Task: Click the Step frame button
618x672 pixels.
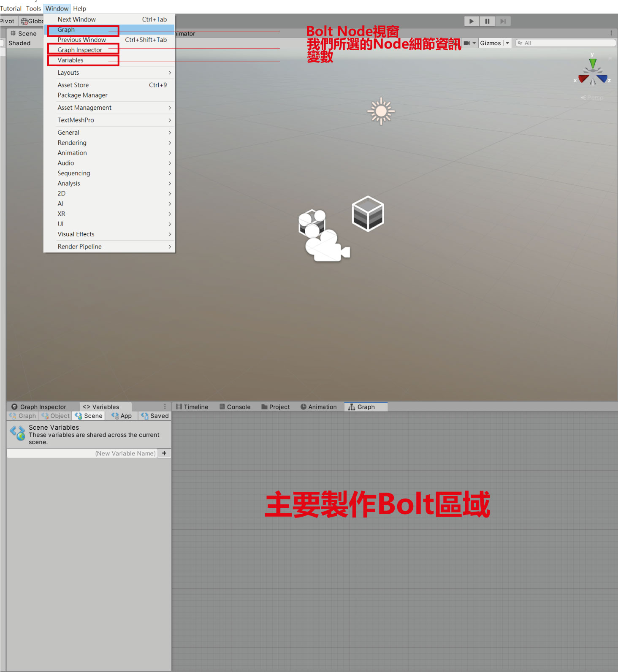Action: 503,21
